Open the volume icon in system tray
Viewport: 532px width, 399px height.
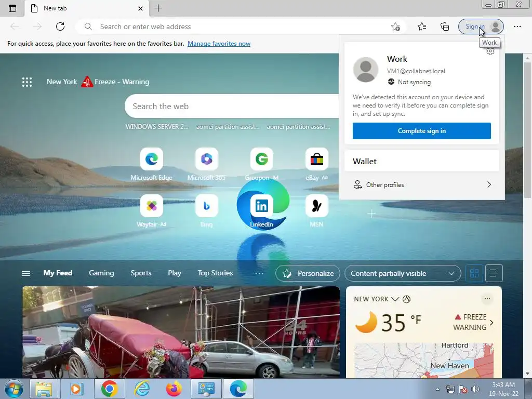[475, 389]
